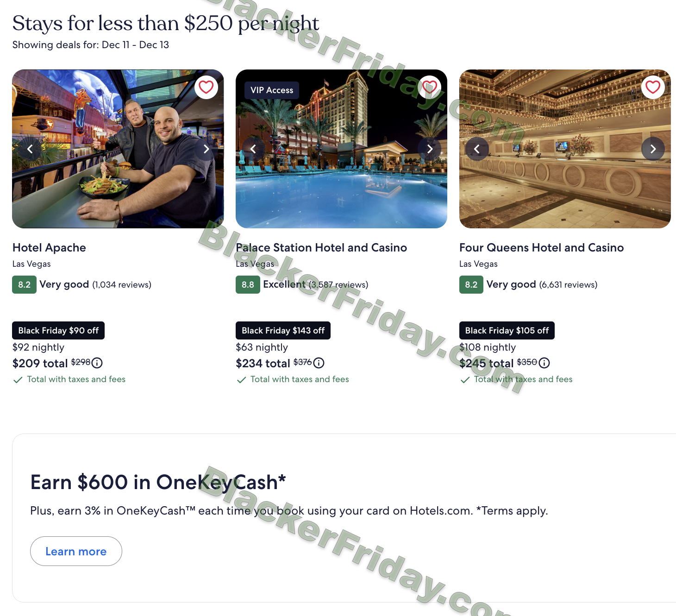Click Black Friday $90 off badge
The image size is (676, 616).
58,331
